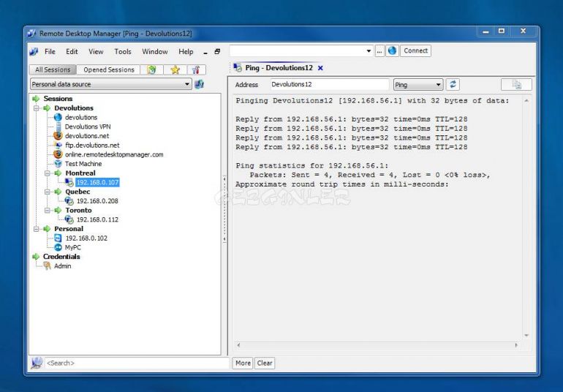The height and width of the screenshot is (392, 563).
Task: Open the Tools menu
Action: (123, 51)
